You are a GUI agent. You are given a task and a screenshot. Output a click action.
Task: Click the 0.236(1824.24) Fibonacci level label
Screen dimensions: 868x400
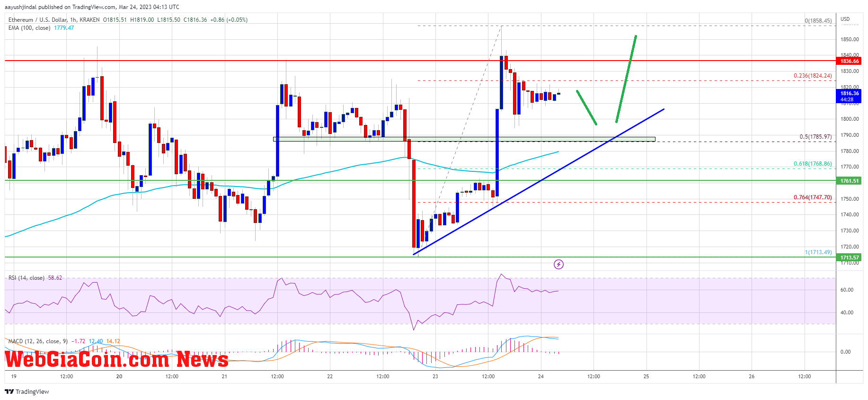click(x=813, y=76)
